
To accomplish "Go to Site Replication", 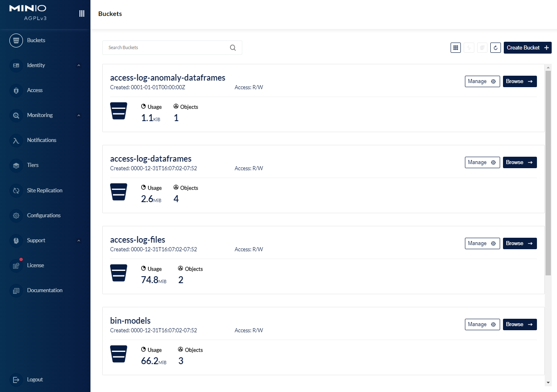I will point(44,191).
